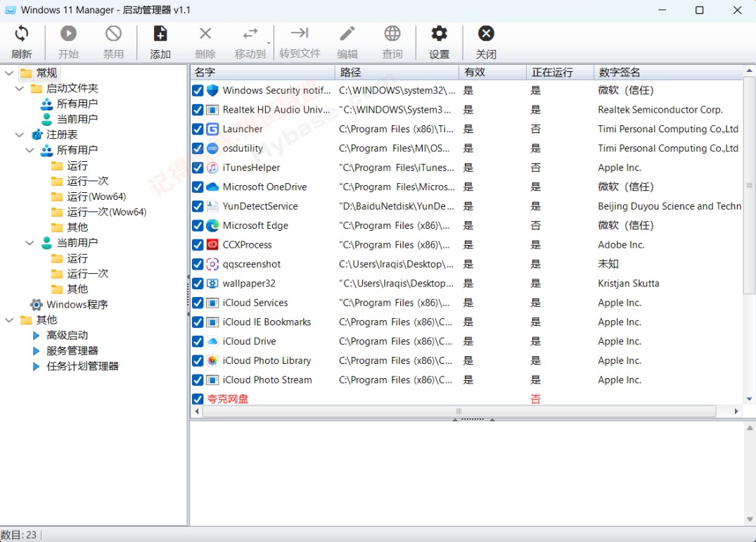Uncheck Windows Security notification checkbox

tap(198, 90)
